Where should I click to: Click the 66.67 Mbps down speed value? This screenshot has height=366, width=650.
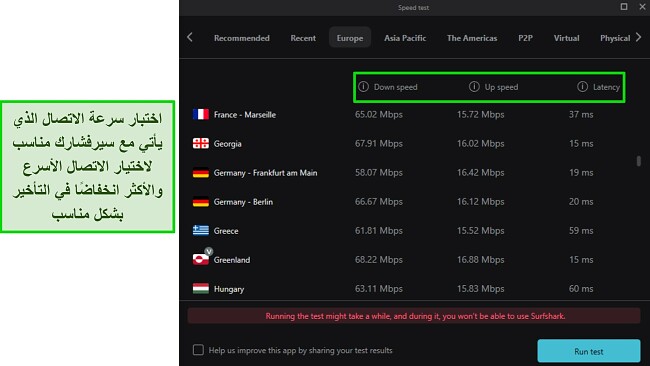point(379,201)
